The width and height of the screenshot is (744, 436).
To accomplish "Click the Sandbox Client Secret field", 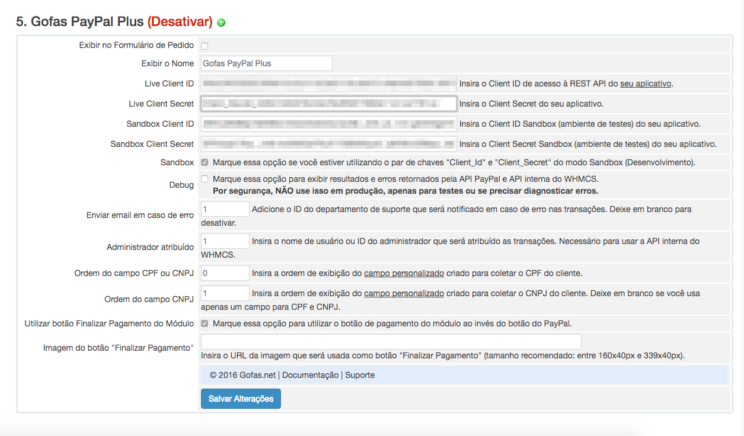I will [x=328, y=144].
